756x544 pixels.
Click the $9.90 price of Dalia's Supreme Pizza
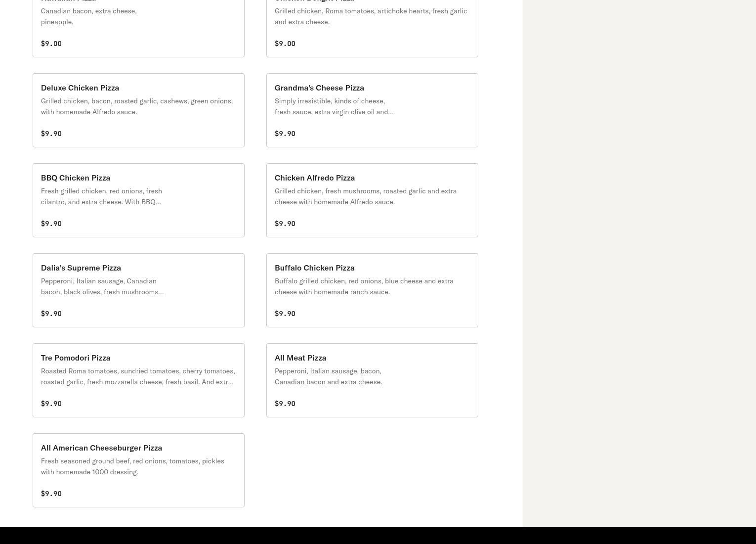51,314
